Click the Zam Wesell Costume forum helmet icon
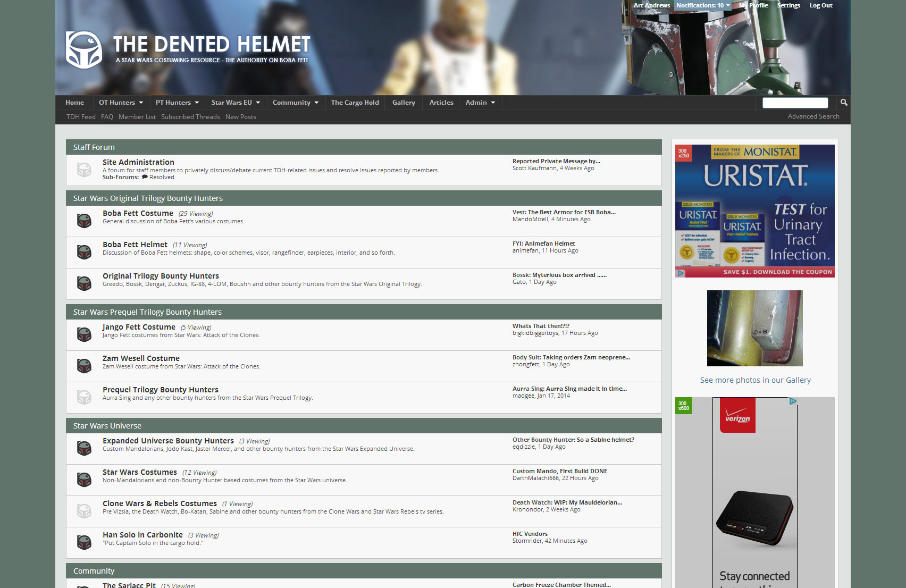 click(84, 366)
